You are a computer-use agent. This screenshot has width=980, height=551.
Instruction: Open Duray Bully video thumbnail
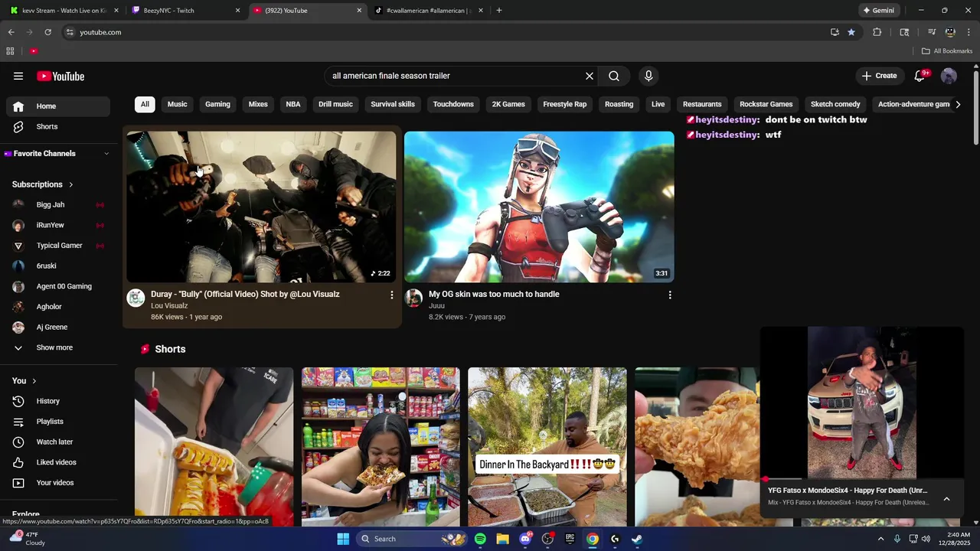(261, 207)
